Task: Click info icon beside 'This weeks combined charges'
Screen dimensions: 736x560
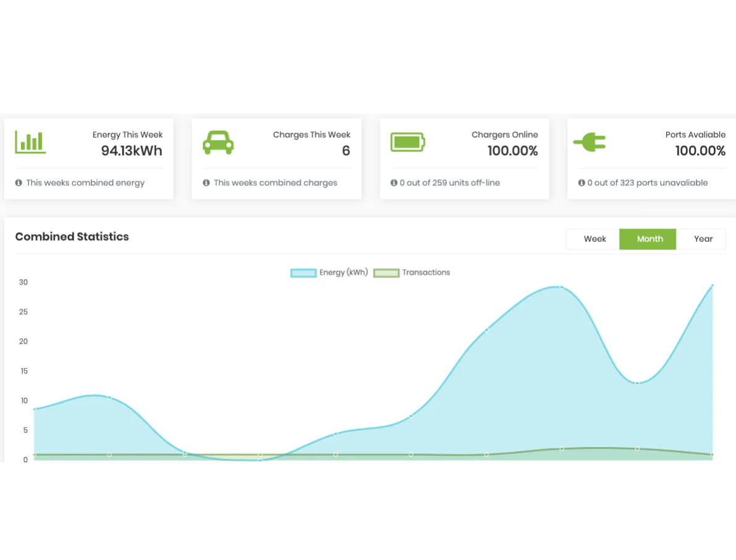Action: [206, 183]
